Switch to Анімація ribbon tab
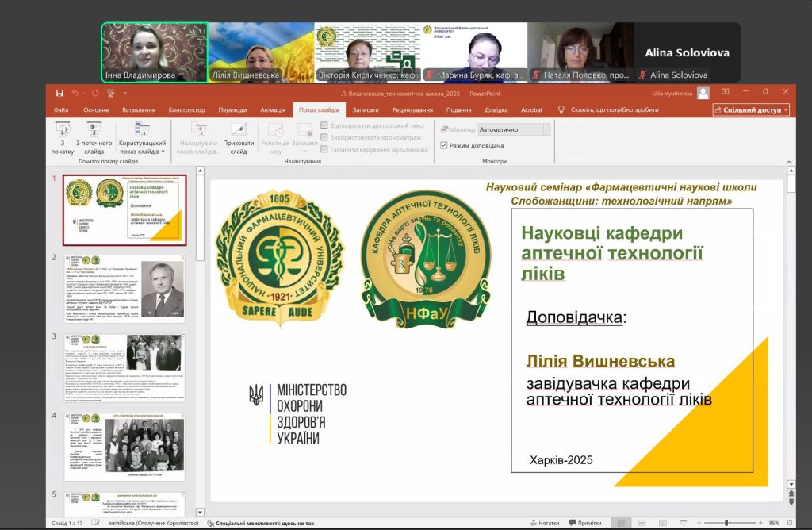 pyautogui.click(x=273, y=109)
